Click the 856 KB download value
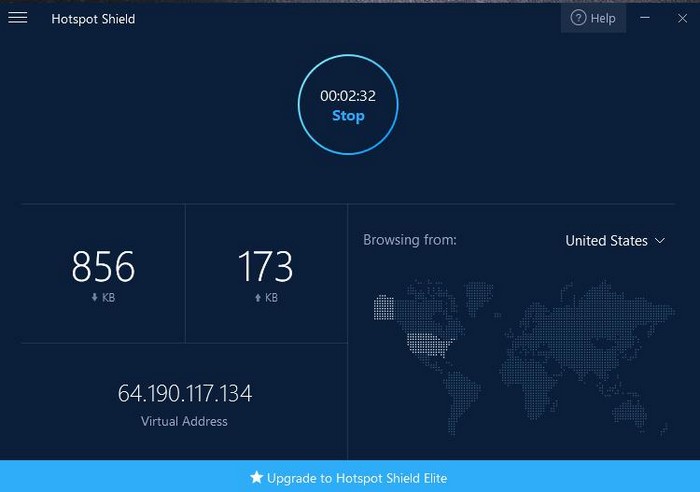The image size is (700, 492). tap(103, 267)
